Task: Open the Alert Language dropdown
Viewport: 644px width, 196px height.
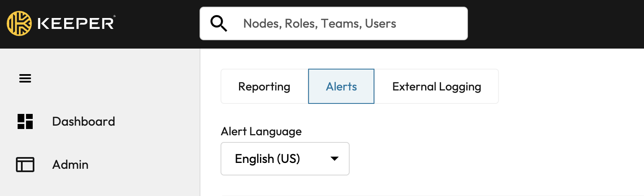Action: 285,159
